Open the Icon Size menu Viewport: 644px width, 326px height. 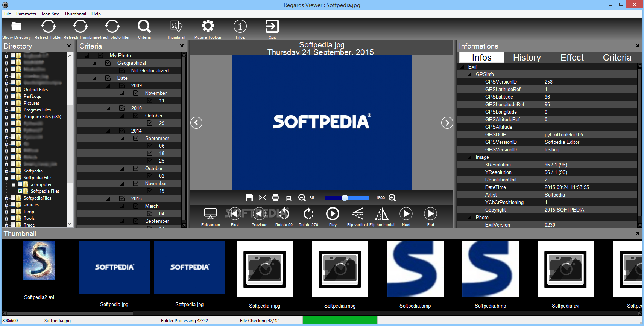tap(50, 14)
